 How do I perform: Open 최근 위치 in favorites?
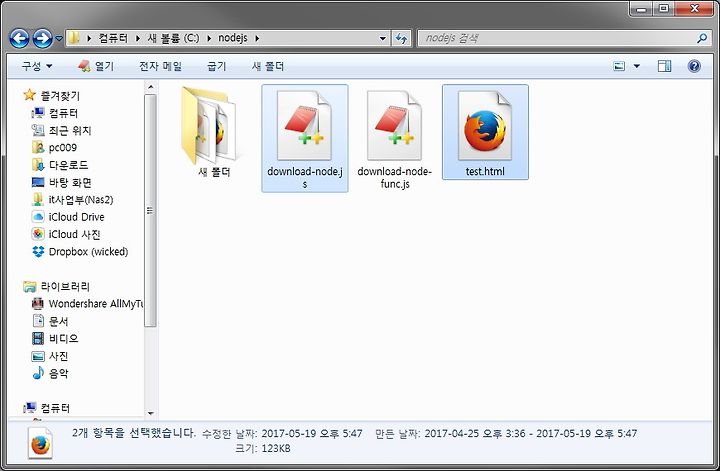click(70, 130)
